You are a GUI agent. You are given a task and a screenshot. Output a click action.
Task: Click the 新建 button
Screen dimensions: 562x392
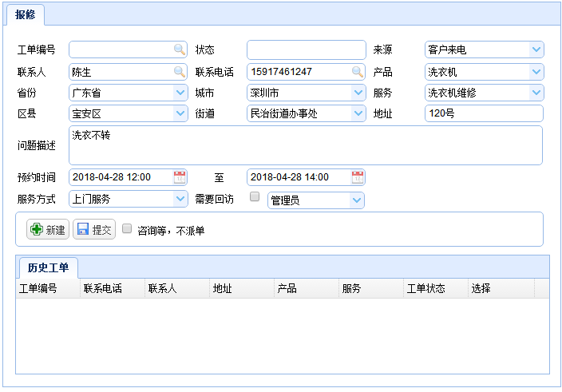pos(48,230)
